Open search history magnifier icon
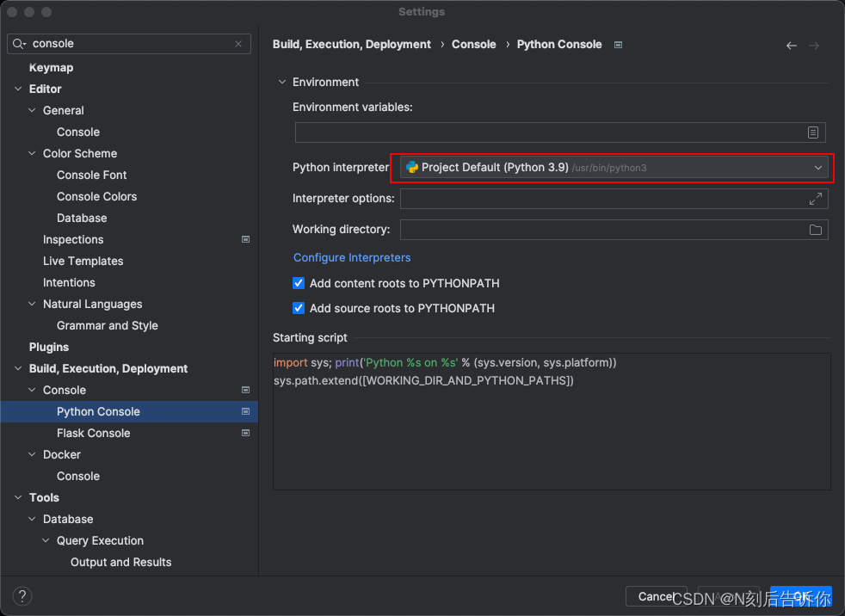 point(19,44)
